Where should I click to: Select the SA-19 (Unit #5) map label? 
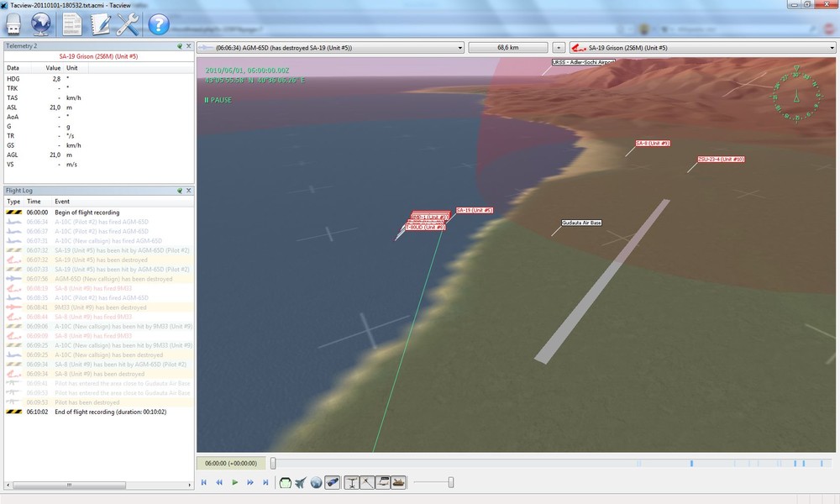475,211
